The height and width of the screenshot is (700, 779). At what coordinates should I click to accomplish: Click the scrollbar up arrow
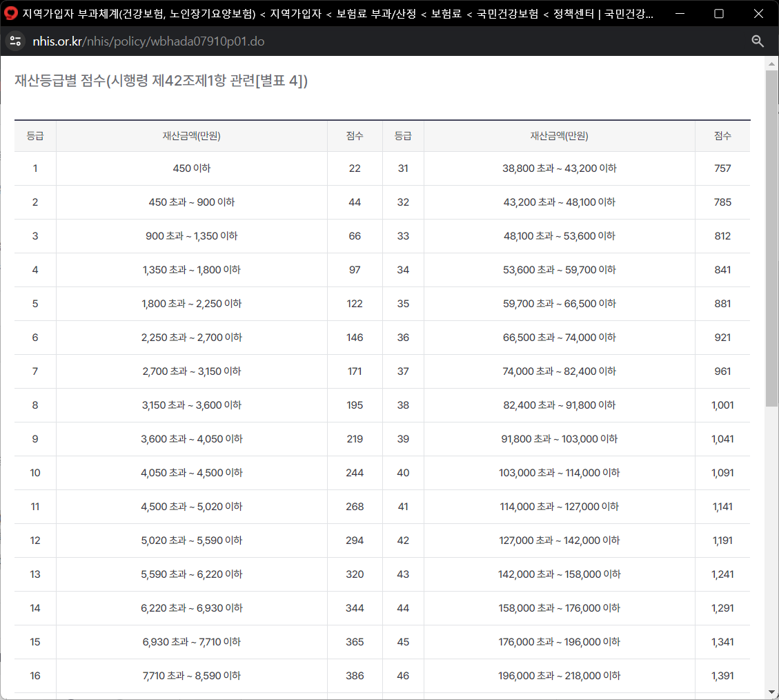click(x=771, y=64)
